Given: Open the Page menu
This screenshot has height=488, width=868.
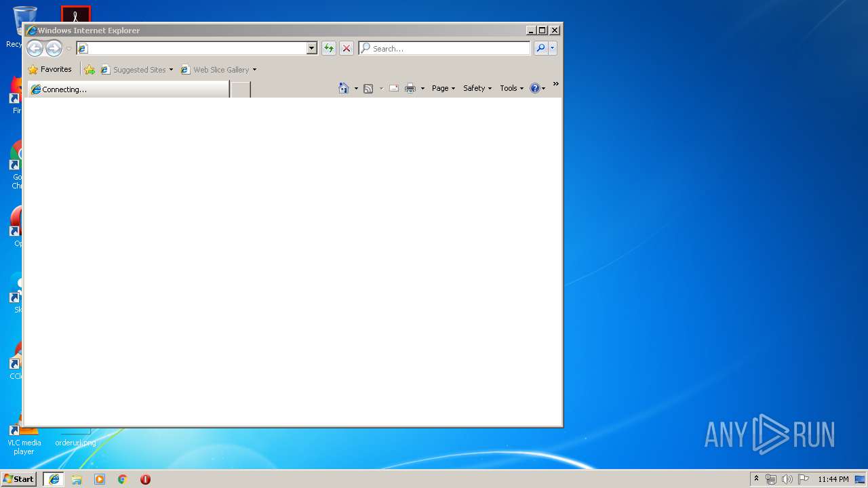Looking at the screenshot, I should tap(443, 88).
